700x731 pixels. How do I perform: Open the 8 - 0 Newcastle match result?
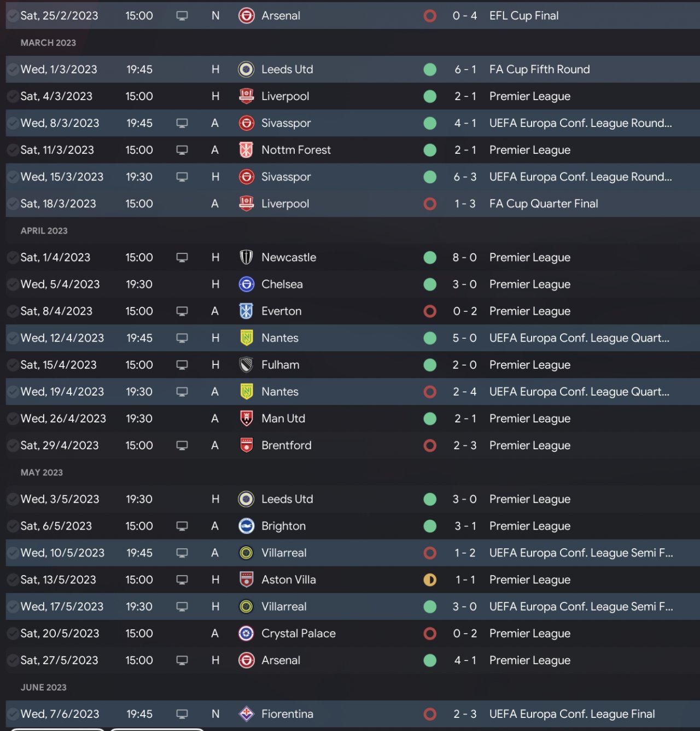pos(464,257)
